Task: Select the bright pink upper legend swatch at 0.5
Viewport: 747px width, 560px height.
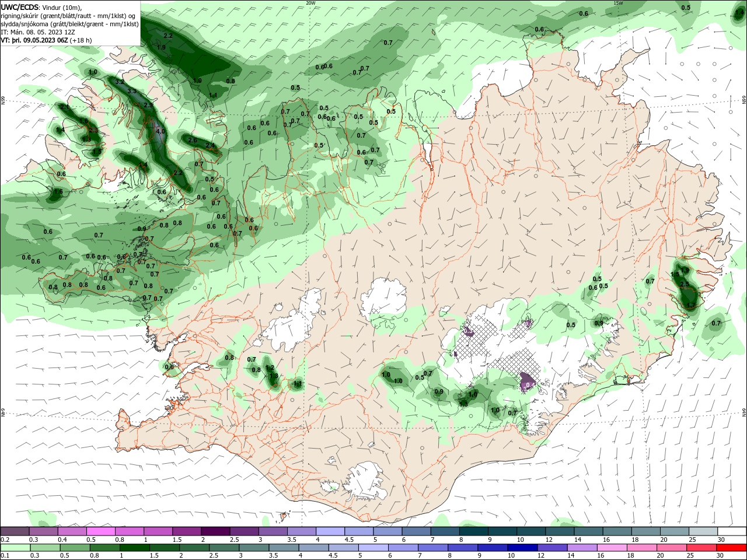Action: [x=100, y=531]
